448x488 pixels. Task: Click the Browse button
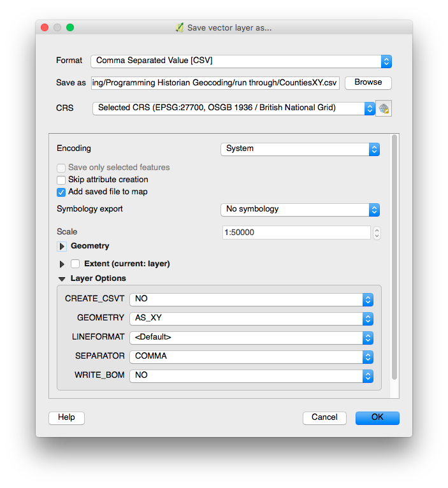[x=368, y=83]
